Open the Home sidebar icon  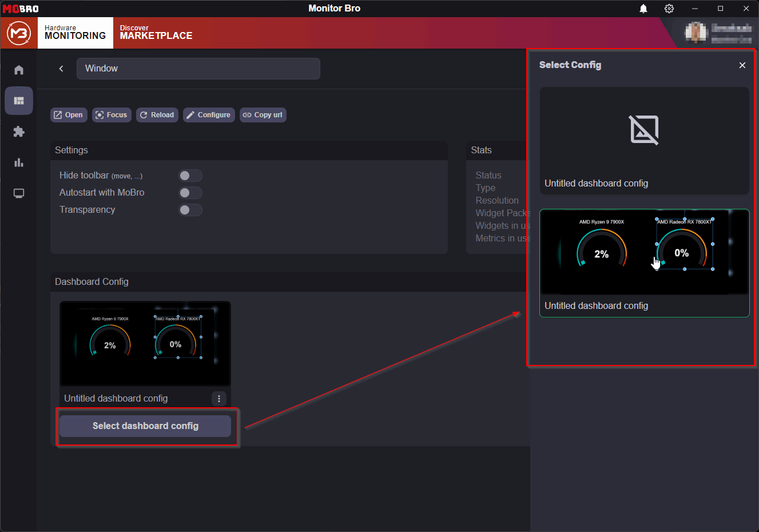[19, 70]
